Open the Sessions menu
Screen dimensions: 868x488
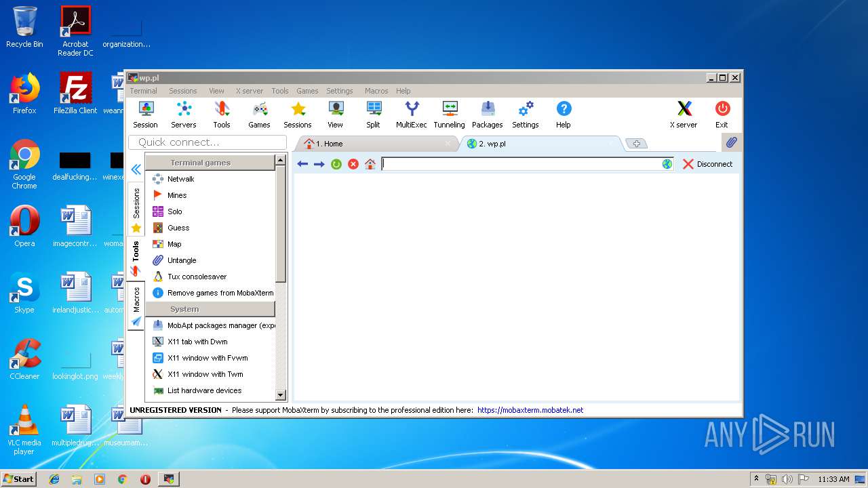point(183,91)
